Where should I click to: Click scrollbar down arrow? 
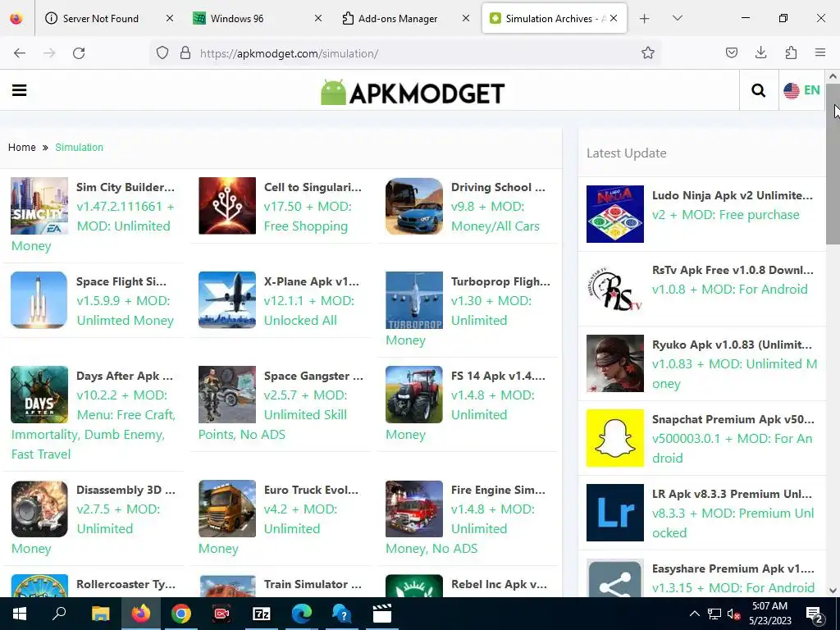click(833, 590)
